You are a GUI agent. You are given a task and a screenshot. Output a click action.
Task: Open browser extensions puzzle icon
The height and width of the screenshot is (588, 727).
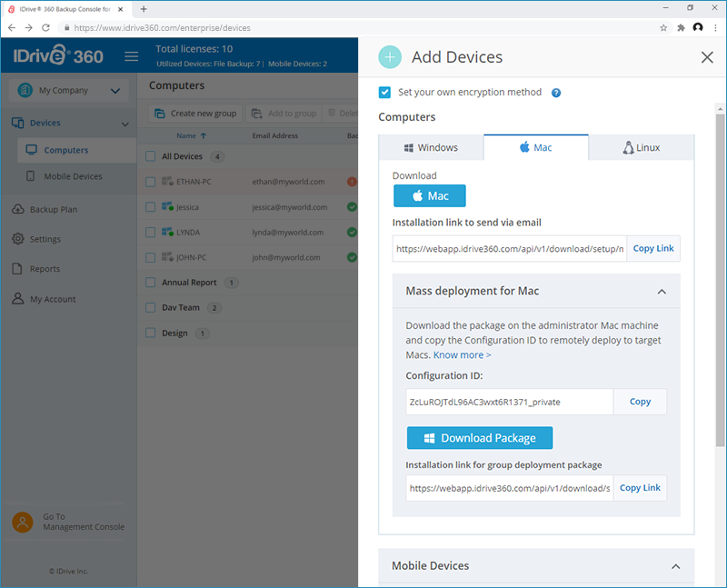(681, 28)
